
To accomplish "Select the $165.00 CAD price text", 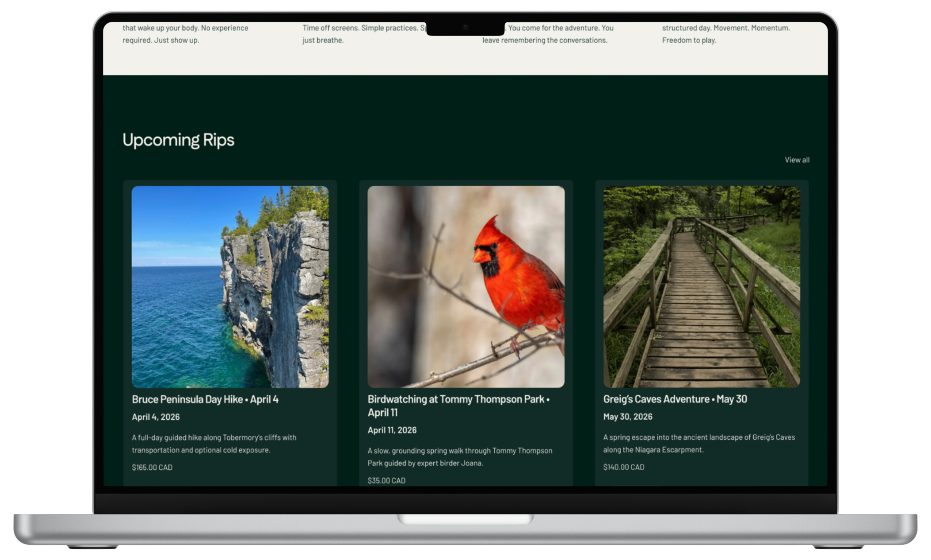I will 152,467.
